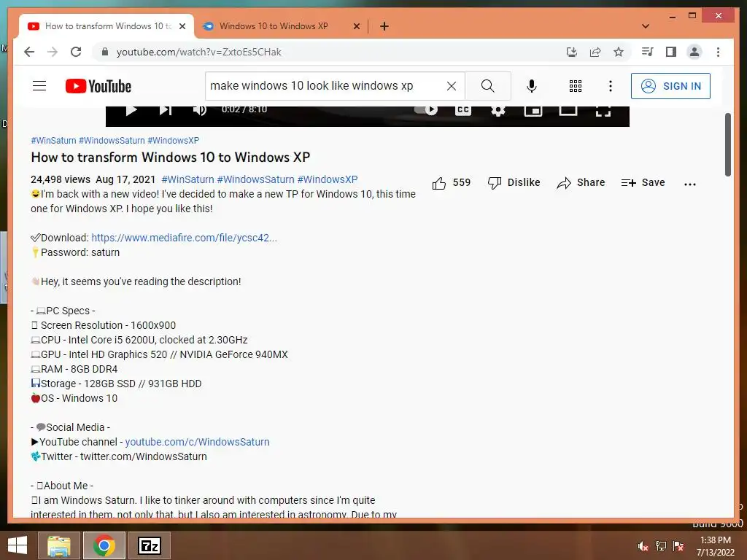Open a new browser tab
747x560 pixels.
(x=384, y=26)
